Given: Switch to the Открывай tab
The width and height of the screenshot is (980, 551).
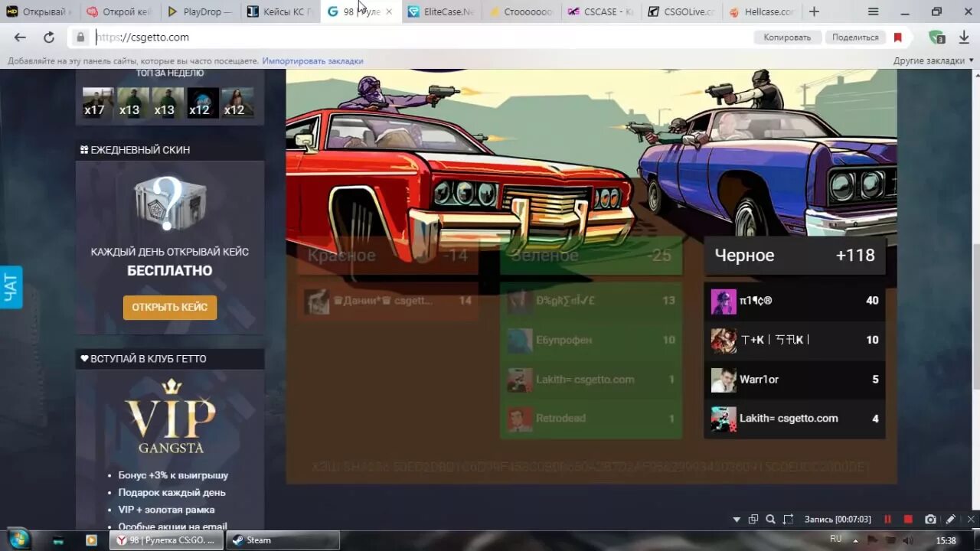Looking at the screenshot, I should click(x=40, y=12).
